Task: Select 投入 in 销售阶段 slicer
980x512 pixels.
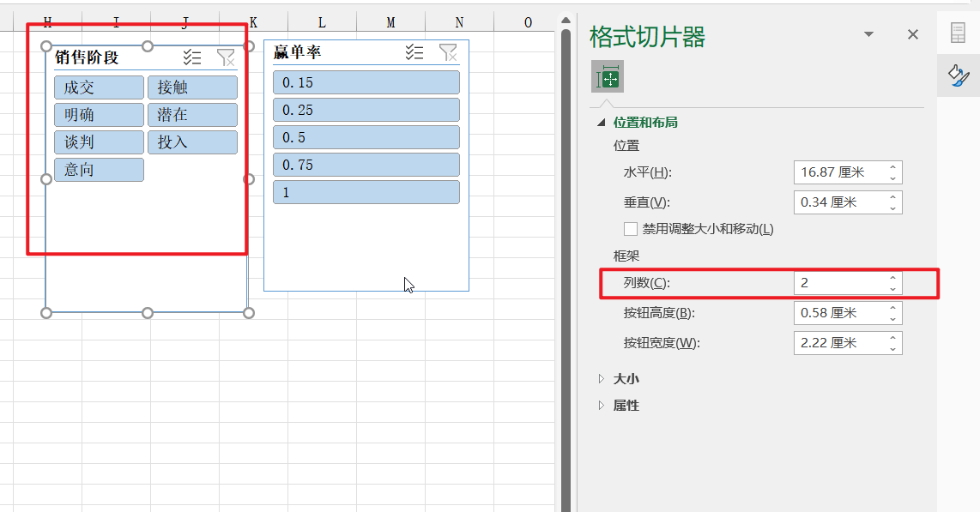Action: 192,142
